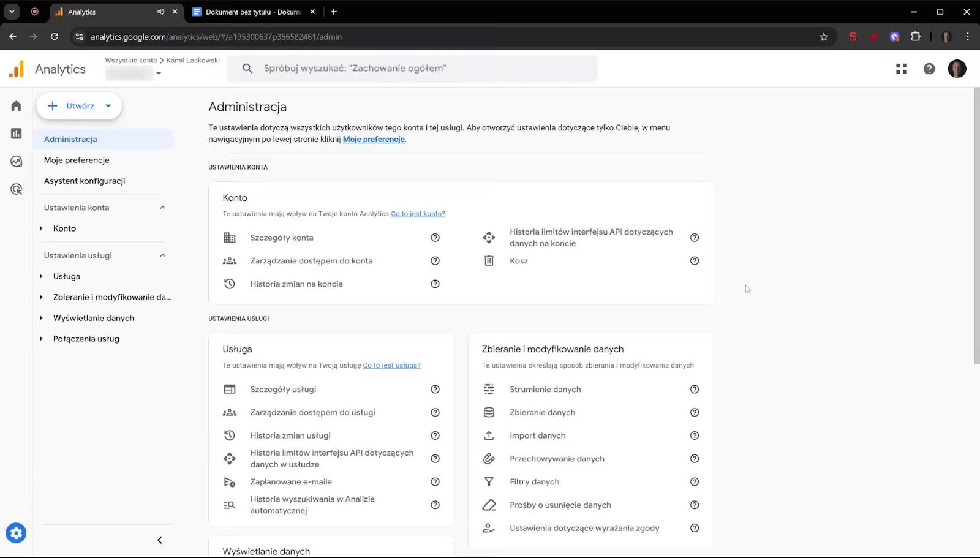Collapse the admin side navigation chevron
The image size is (980, 558).
tap(160, 540)
